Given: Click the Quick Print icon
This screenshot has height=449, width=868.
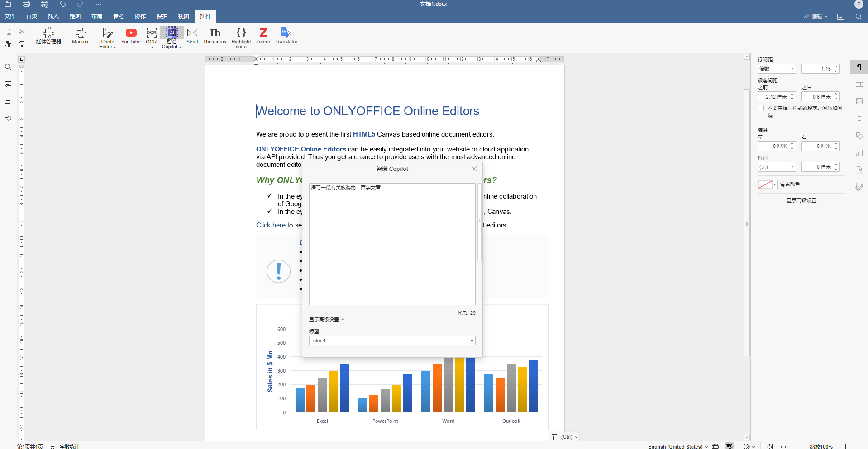Looking at the screenshot, I should (44, 4).
